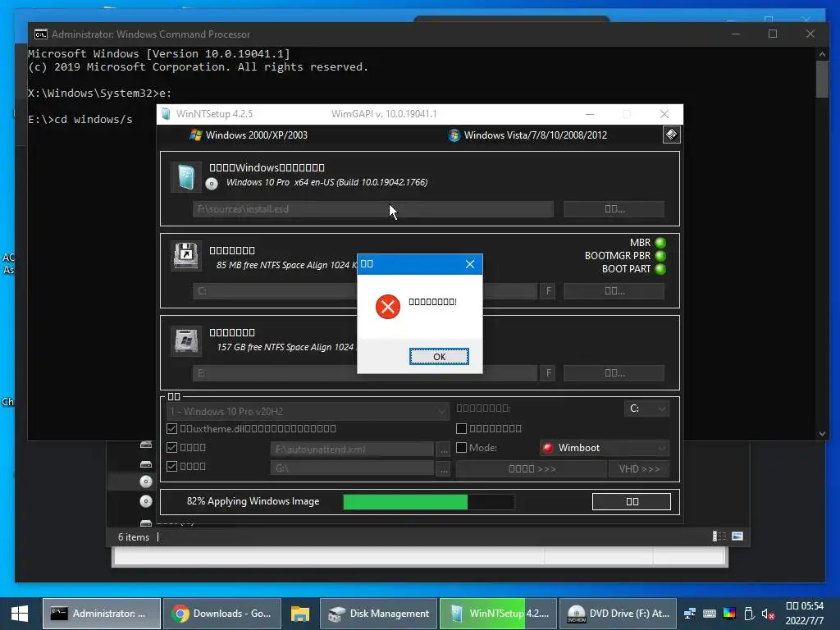The height and width of the screenshot is (630, 840).
Task: Click the tweaks >>> button left of VHD
Action: point(532,468)
